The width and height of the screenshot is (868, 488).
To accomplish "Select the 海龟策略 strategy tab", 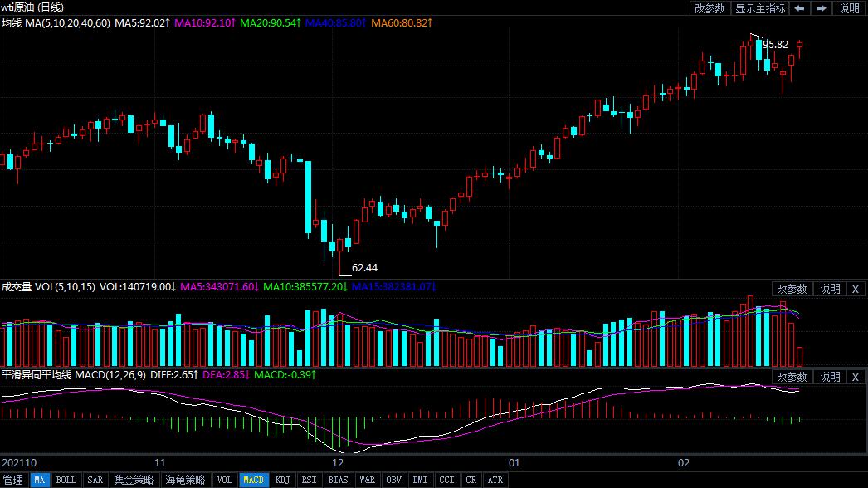I will [x=185, y=480].
